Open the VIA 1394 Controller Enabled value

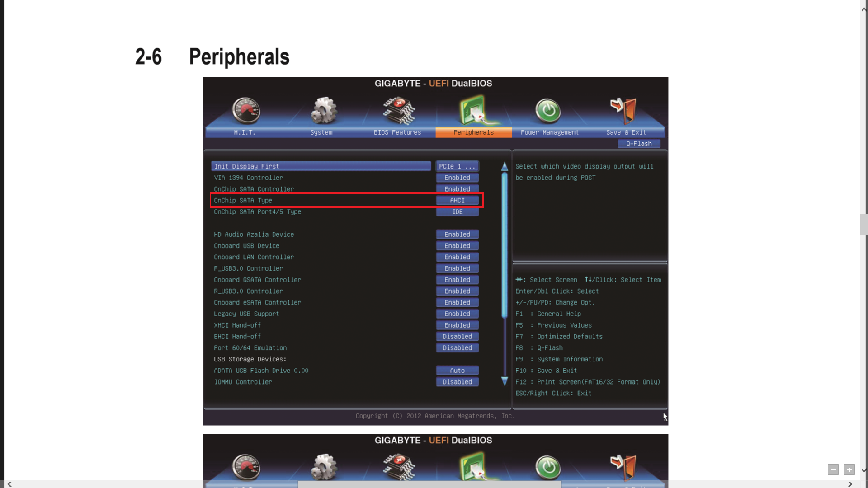(x=458, y=178)
